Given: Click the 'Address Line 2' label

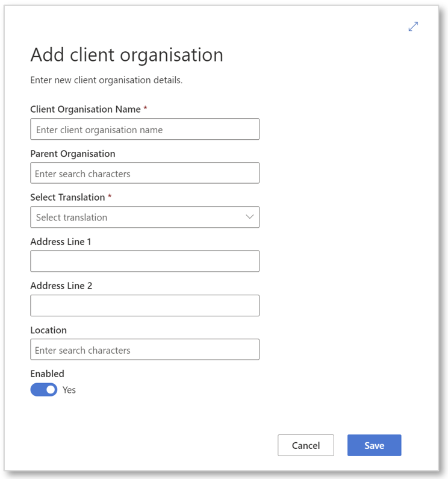Looking at the screenshot, I should [61, 286].
